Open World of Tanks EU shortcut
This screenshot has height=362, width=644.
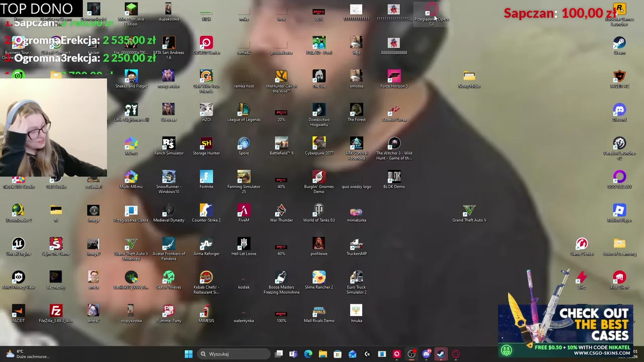(x=319, y=213)
